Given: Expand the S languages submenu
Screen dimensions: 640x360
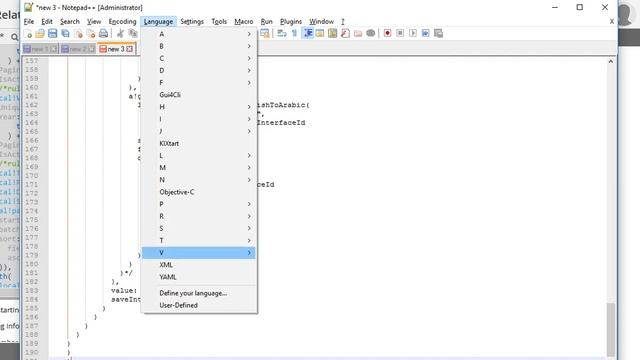Looking at the screenshot, I should (199, 229).
